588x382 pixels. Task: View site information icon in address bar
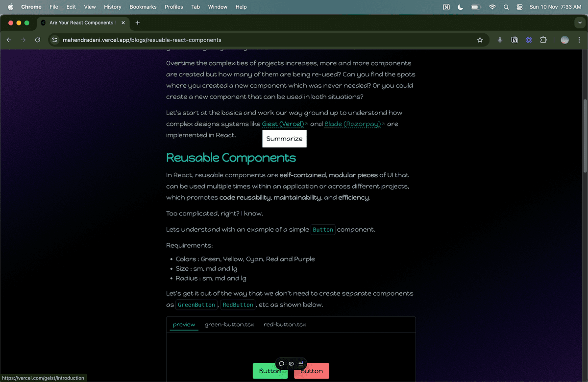coord(55,40)
